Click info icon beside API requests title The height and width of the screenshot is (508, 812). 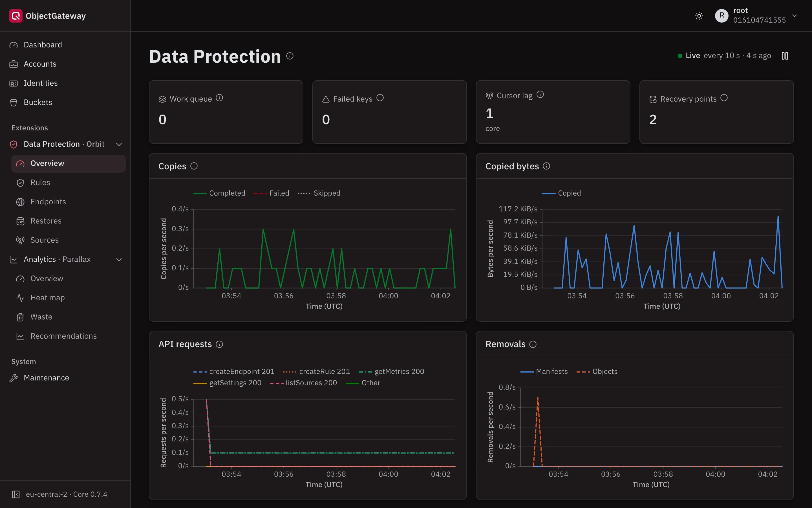[219, 344]
